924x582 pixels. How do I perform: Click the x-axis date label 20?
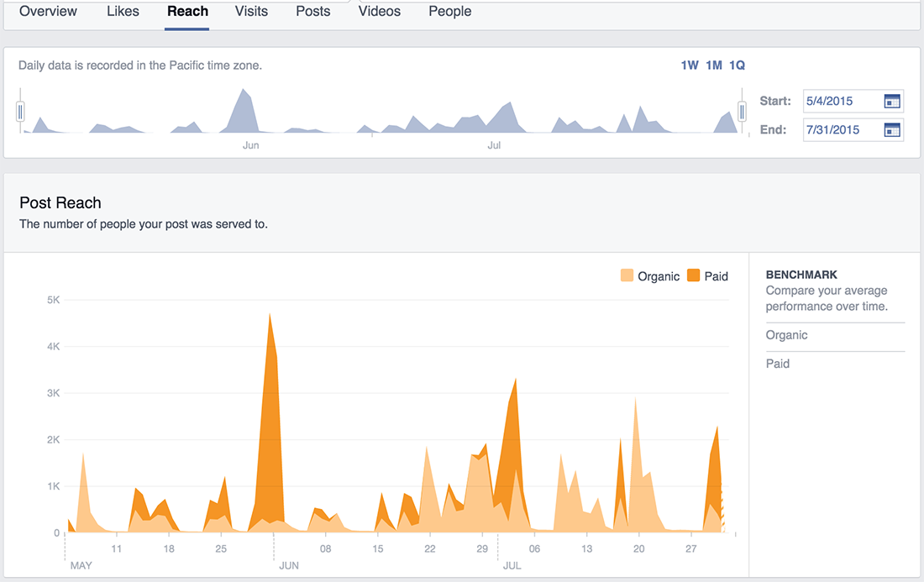pyautogui.click(x=638, y=548)
